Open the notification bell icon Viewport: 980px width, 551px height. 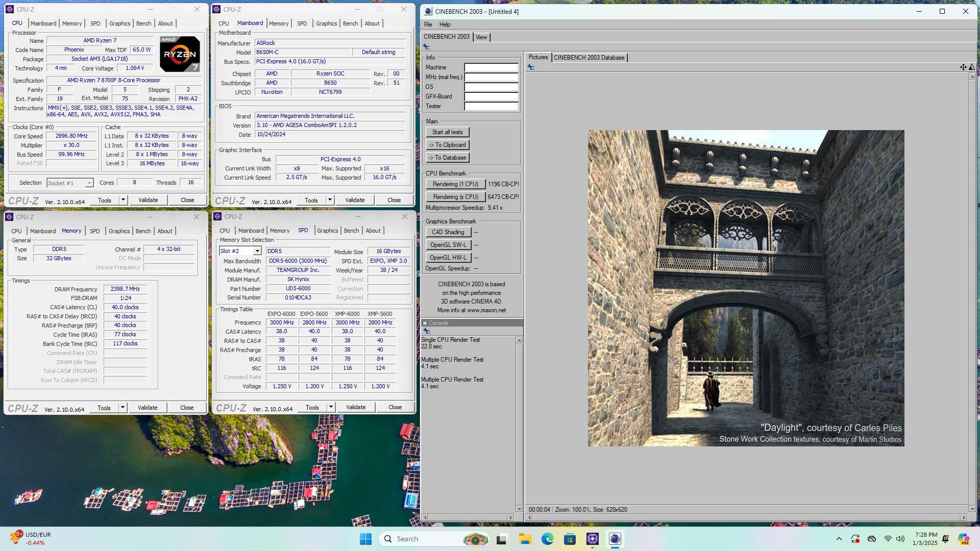coord(946,539)
